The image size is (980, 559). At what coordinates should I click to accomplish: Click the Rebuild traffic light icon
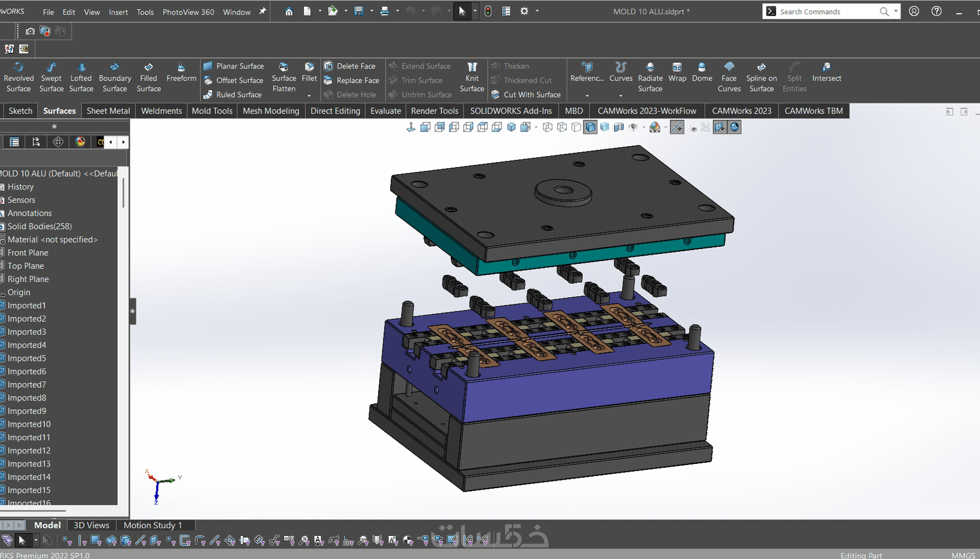pos(488,12)
